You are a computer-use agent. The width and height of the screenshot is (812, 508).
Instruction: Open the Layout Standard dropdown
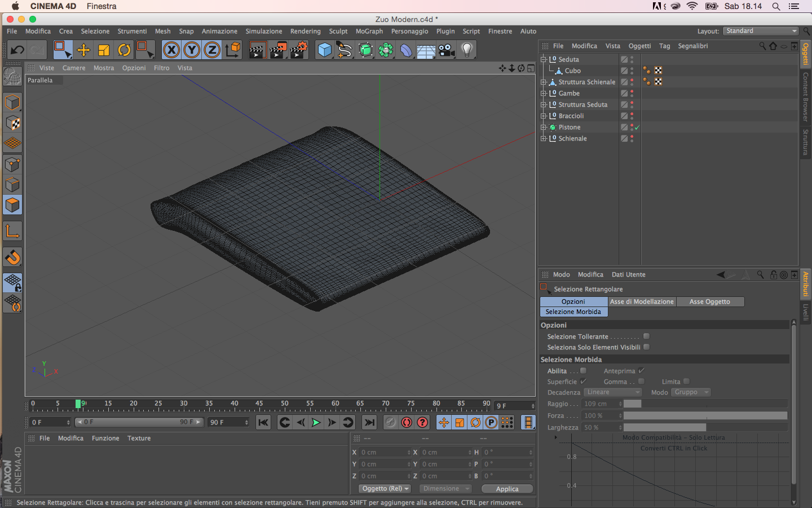[761, 31]
